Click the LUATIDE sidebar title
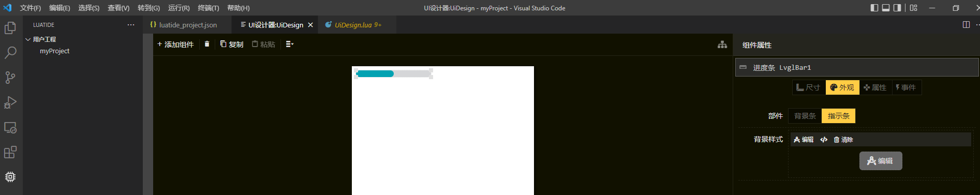Screen dimensions: 980x195 tap(43, 25)
